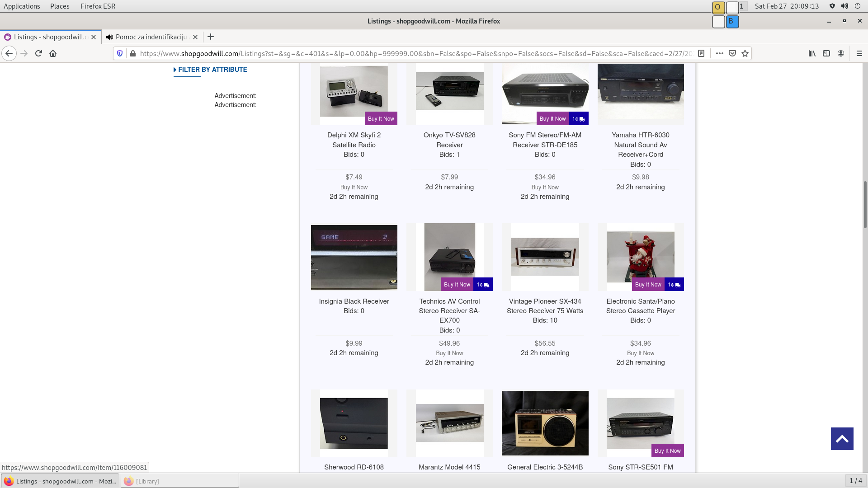This screenshot has height=488, width=868.
Task: Switch to the Pomoc za indentifikaciju tab
Action: click(x=151, y=37)
